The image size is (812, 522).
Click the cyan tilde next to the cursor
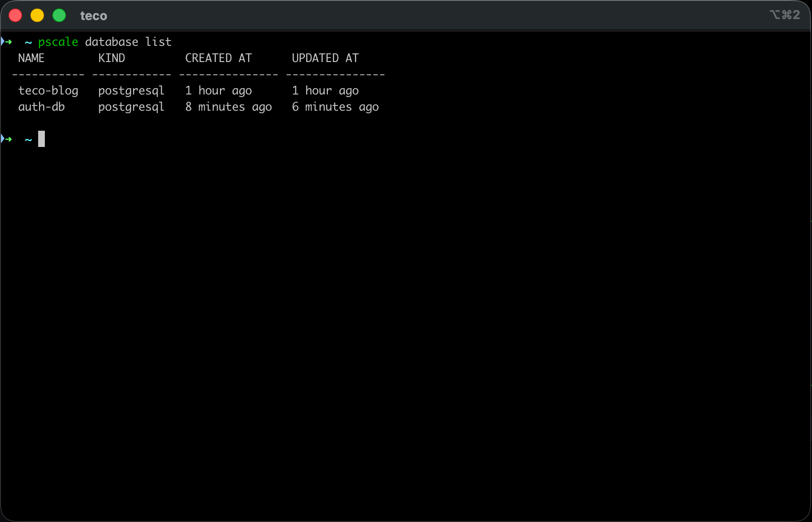pos(28,139)
